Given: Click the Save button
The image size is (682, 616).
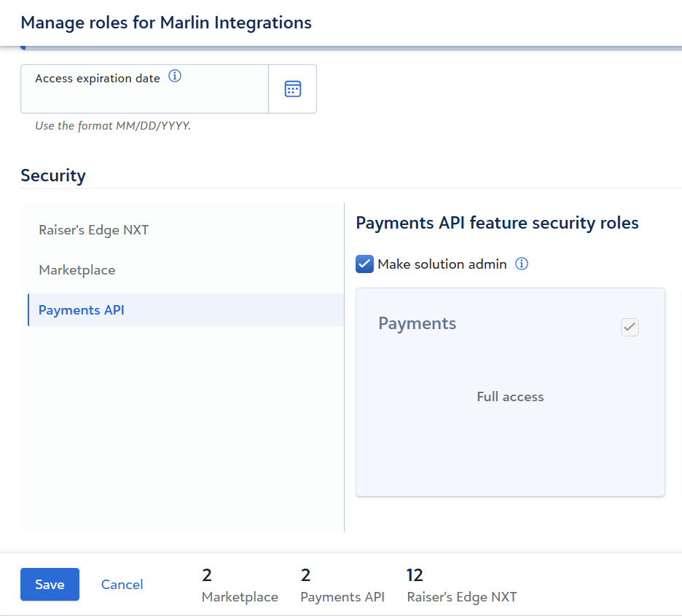Looking at the screenshot, I should tap(50, 584).
